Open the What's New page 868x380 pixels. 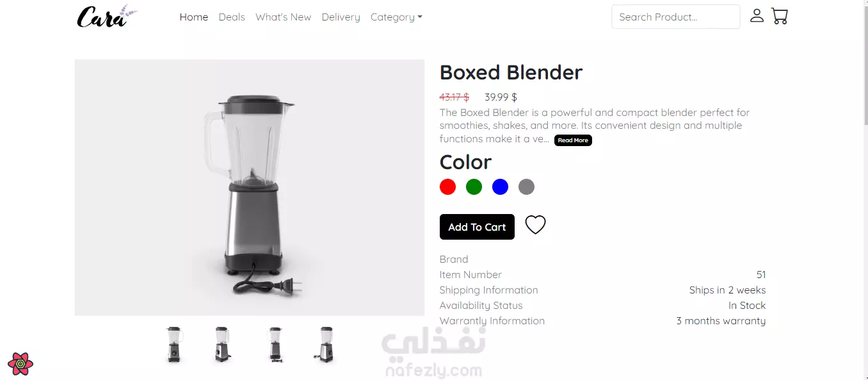pyautogui.click(x=283, y=17)
